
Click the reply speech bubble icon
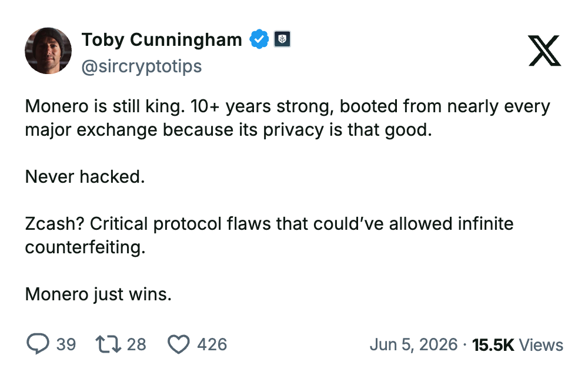(38, 344)
